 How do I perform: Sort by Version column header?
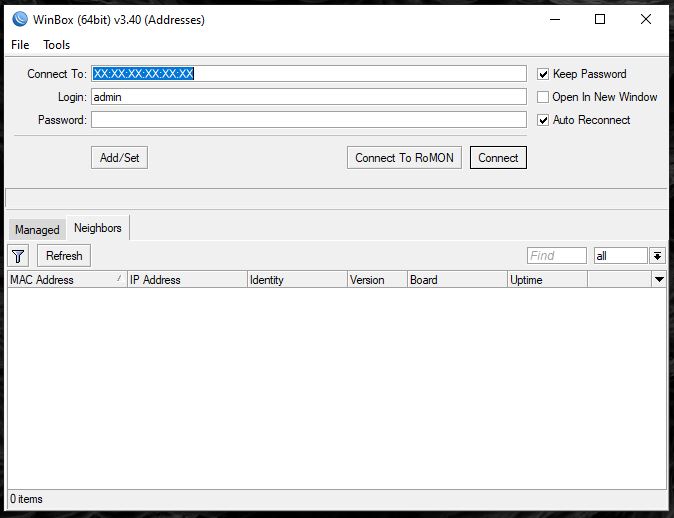pos(377,280)
